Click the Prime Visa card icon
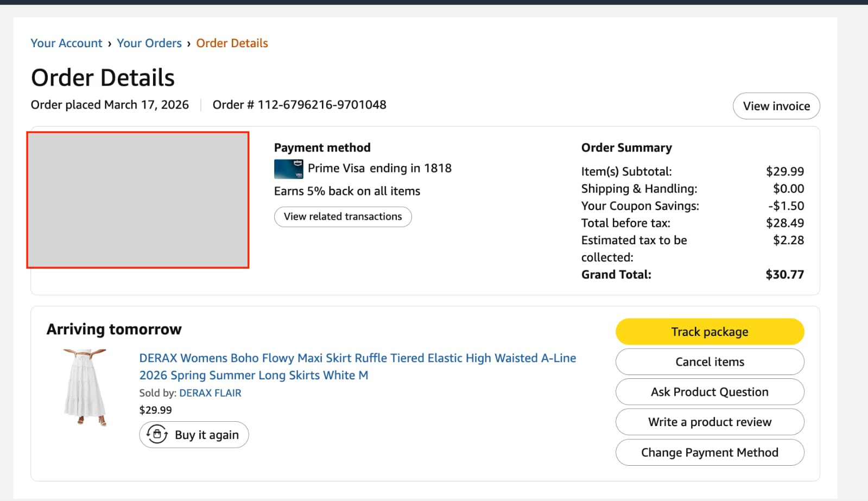Viewport: 868px width, 501px height. pyautogui.click(x=288, y=169)
